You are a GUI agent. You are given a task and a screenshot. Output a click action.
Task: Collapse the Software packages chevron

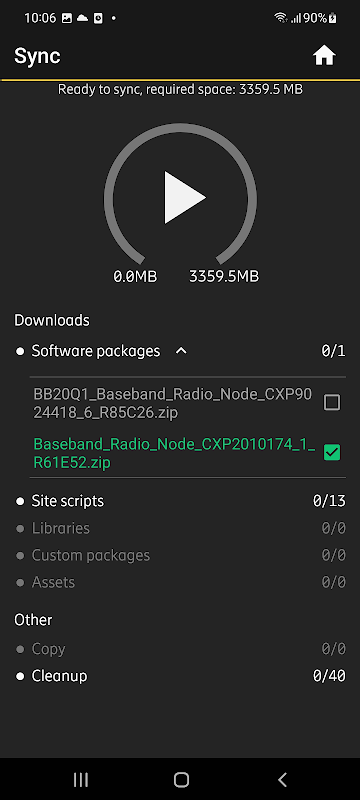(x=181, y=351)
